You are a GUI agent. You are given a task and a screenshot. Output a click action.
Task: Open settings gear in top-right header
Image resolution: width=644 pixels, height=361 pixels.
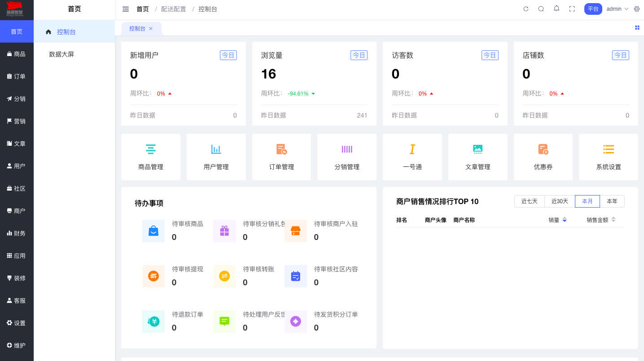pos(637,9)
